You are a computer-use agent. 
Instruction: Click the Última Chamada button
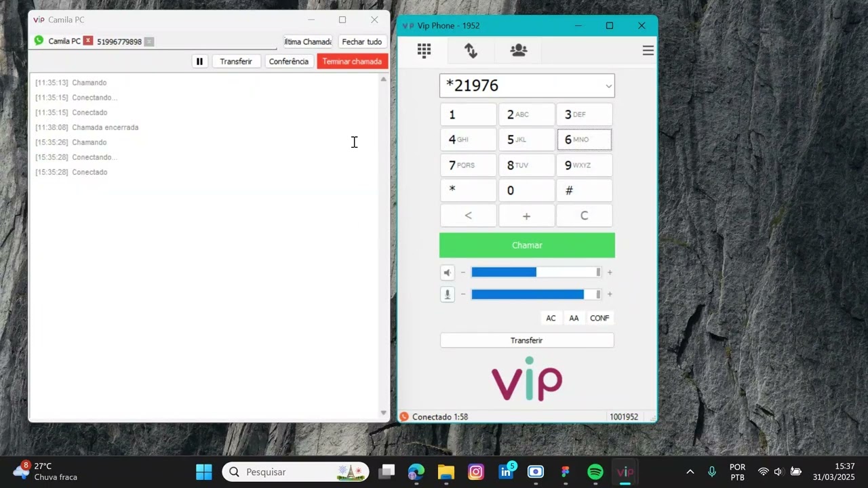tap(308, 41)
